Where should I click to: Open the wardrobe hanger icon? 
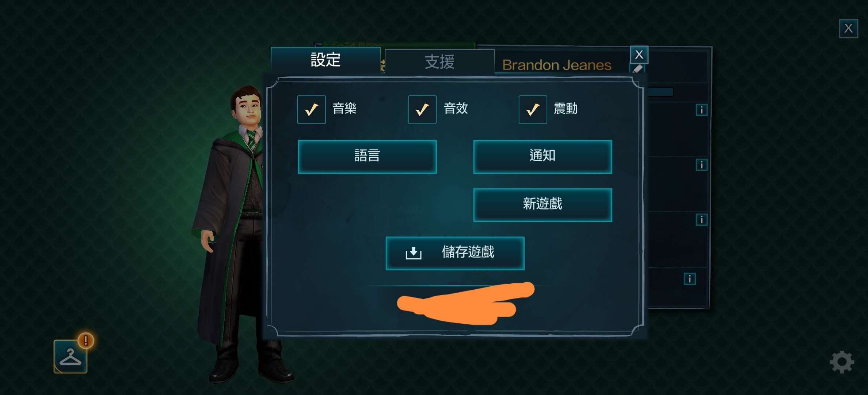[71, 357]
